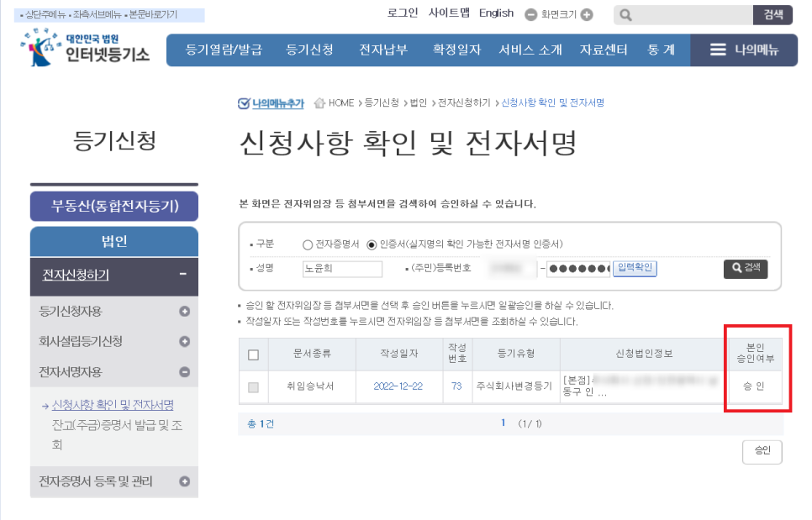812x520 pixels.
Task: Open 잔고(주금)증명서 발급 및 조회 link
Action: 117,434
